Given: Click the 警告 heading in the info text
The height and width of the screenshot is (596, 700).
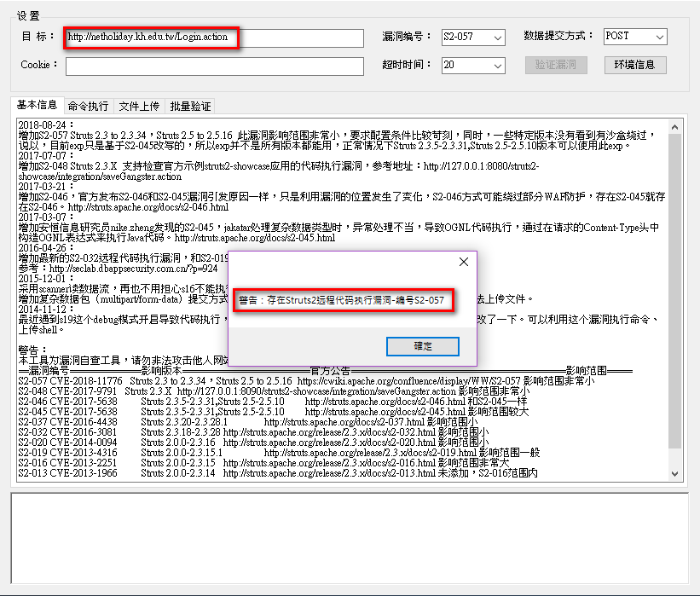Looking at the screenshot, I should point(32,350).
